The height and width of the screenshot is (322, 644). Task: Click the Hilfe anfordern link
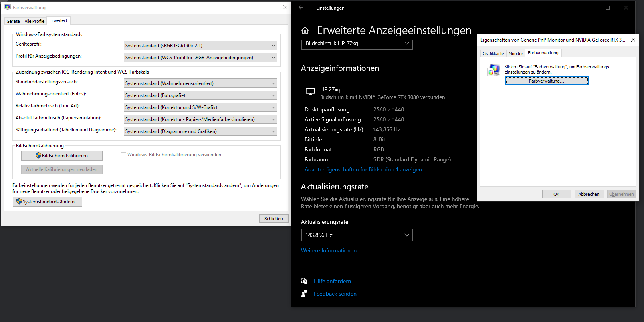pyautogui.click(x=332, y=281)
